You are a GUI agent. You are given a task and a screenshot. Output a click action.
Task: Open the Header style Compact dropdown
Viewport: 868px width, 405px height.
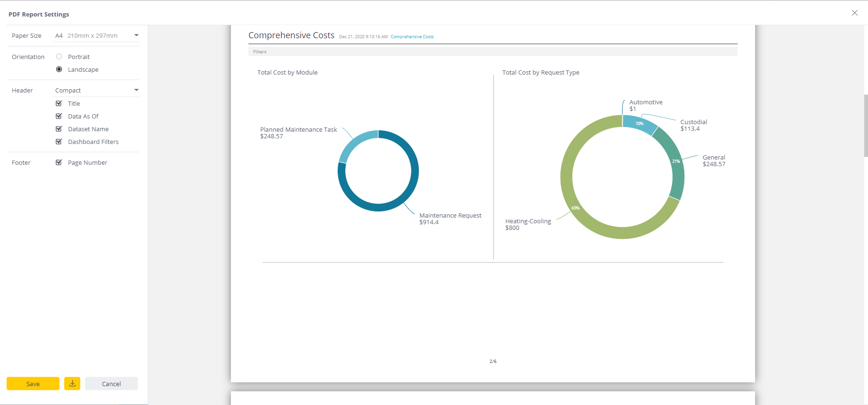[x=97, y=90]
